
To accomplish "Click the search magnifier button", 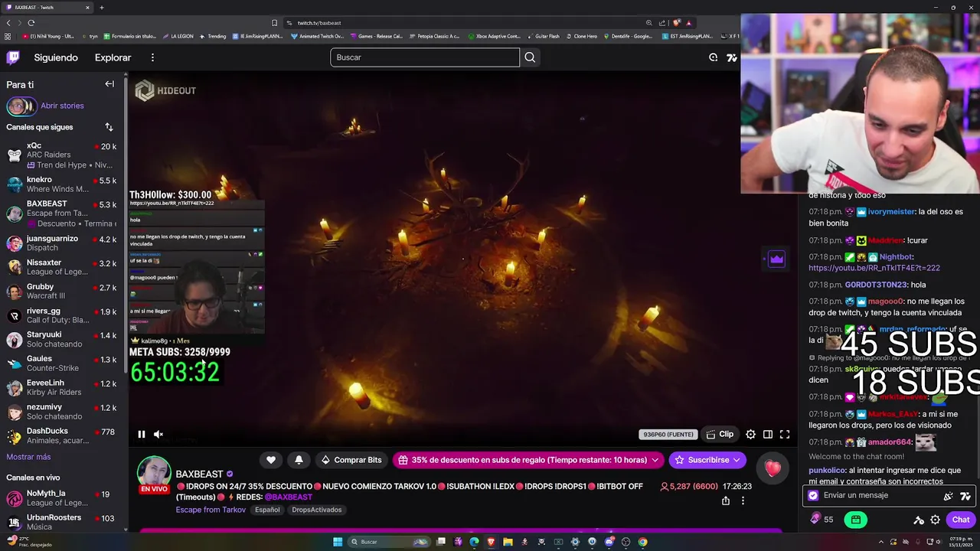I will tap(530, 57).
